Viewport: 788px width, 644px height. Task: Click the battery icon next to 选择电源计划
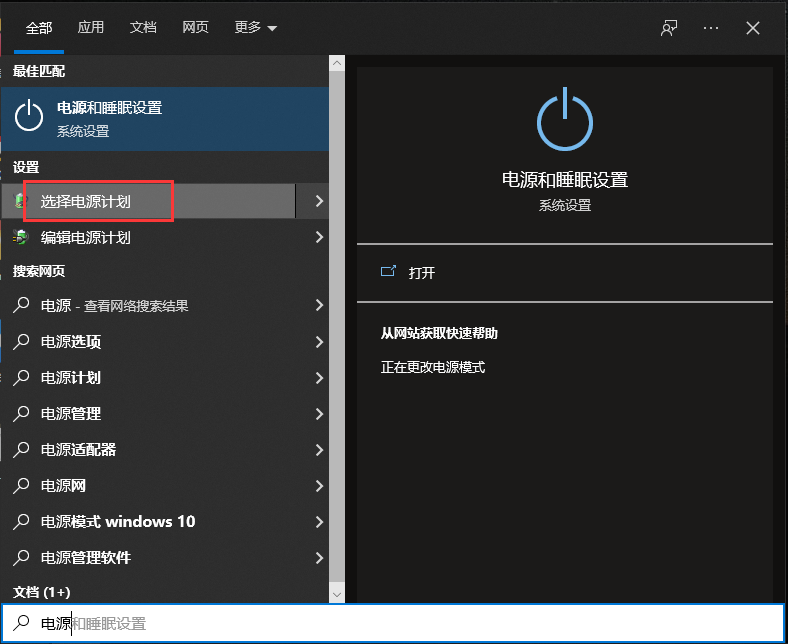tap(20, 202)
